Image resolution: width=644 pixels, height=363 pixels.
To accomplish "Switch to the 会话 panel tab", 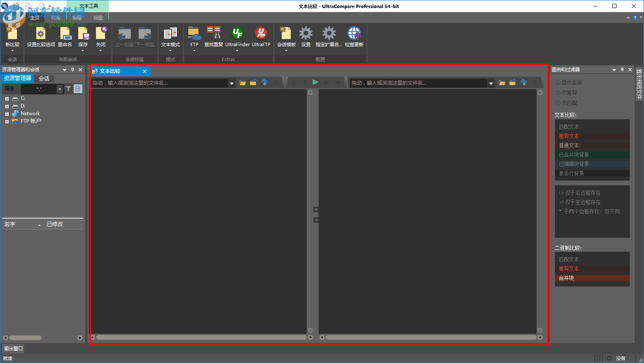I will click(x=44, y=78).
